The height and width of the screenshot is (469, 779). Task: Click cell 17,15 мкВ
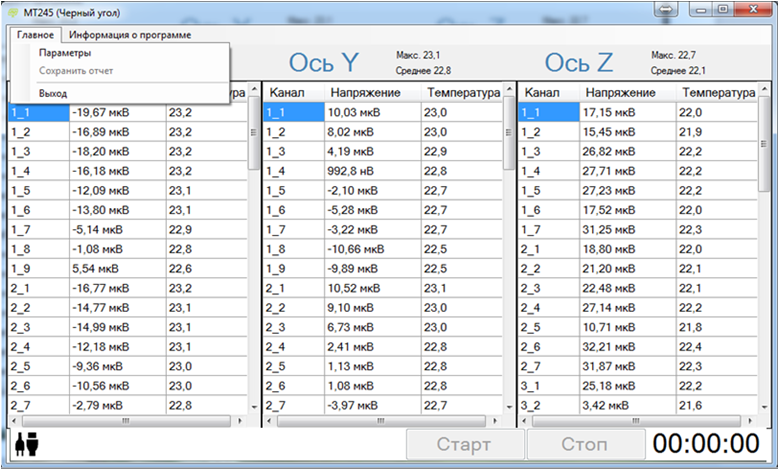click(627, 112)
